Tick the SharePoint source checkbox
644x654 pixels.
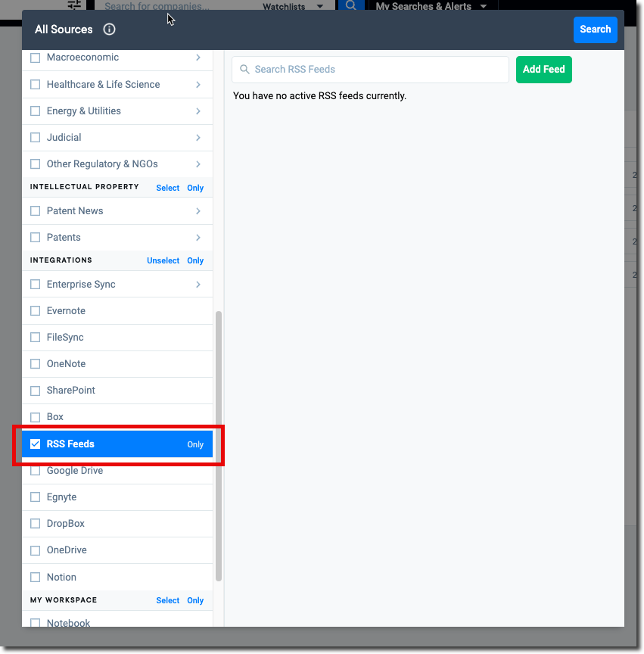pos(35,391)
